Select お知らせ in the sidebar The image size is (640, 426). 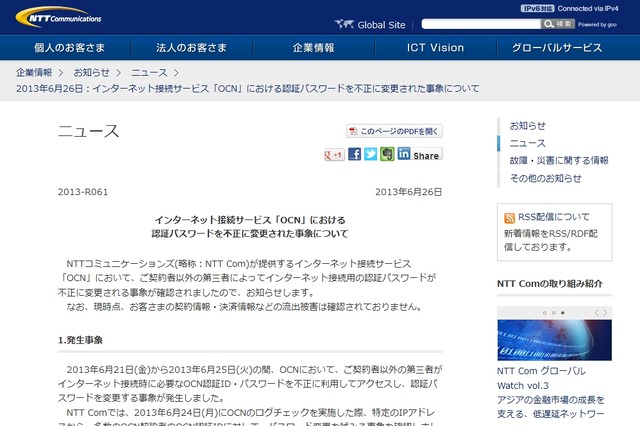pyautogui.click(x=527, y=126)
